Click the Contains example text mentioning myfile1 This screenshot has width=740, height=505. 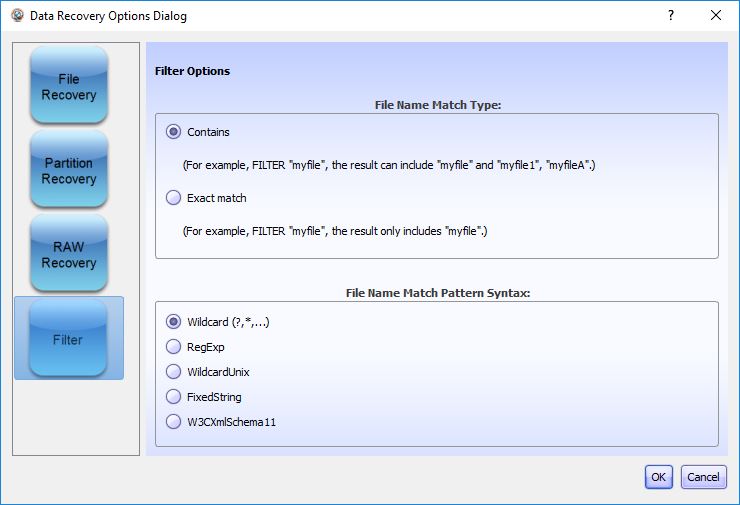pyautogui.click(x=389, y=165)
